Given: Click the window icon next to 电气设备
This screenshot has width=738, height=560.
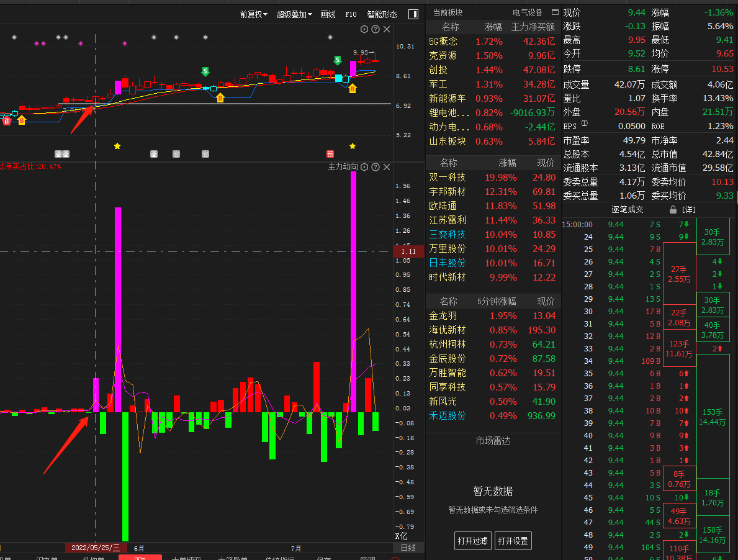Looking at the screenshot, I should point(555,12).
